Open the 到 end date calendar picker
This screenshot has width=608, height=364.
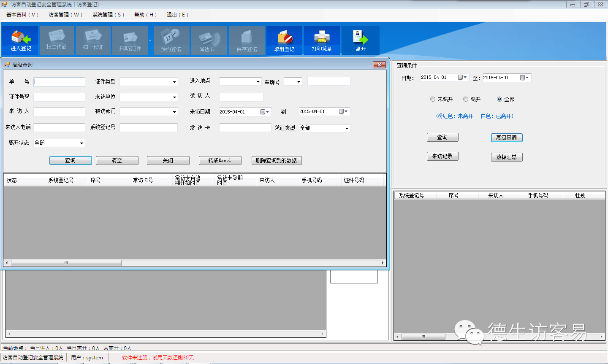[344, 111]
